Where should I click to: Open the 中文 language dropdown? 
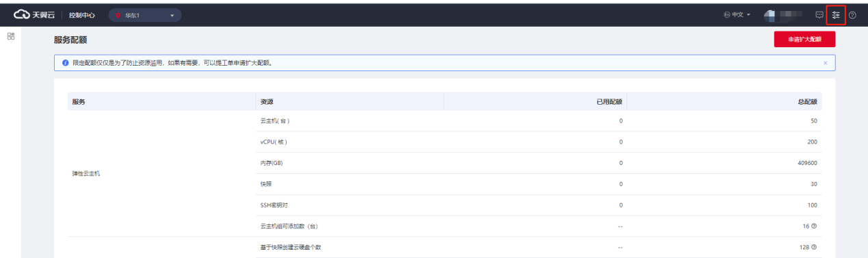[737, 14]
